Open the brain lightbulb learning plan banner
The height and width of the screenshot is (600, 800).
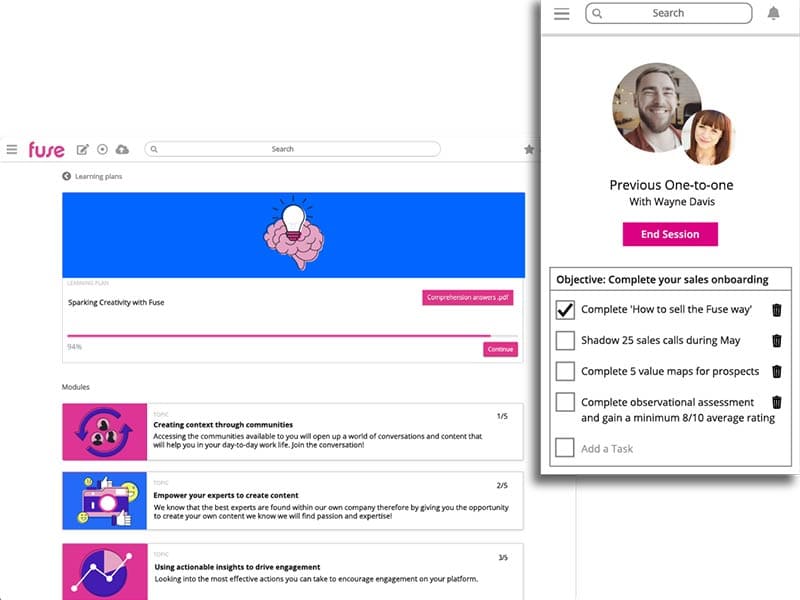point(293,235)
